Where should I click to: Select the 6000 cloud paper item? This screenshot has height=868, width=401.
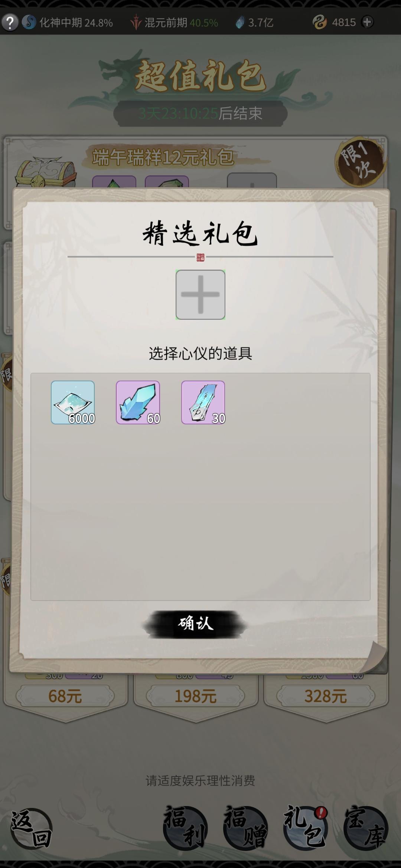coord(73,402)
